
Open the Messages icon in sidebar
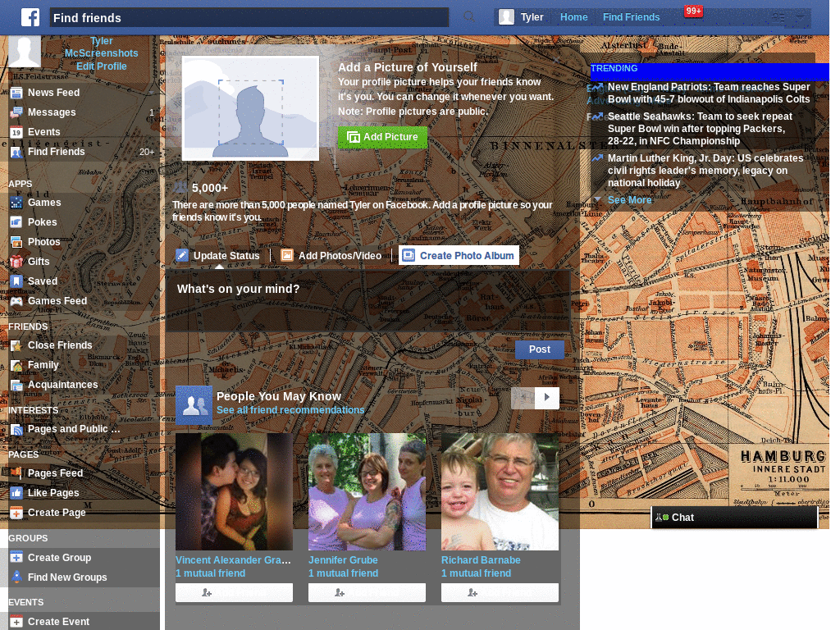pos(16,112)
